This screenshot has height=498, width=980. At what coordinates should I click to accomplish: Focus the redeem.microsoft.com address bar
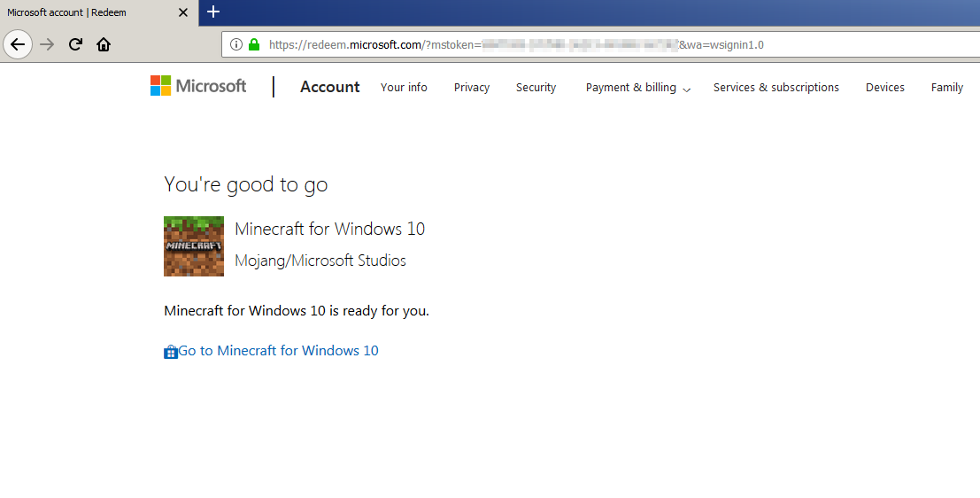[600, 44]
